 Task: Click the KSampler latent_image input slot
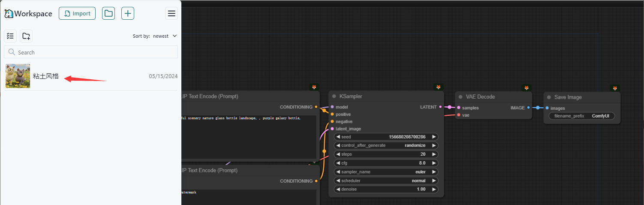(332, 129)
